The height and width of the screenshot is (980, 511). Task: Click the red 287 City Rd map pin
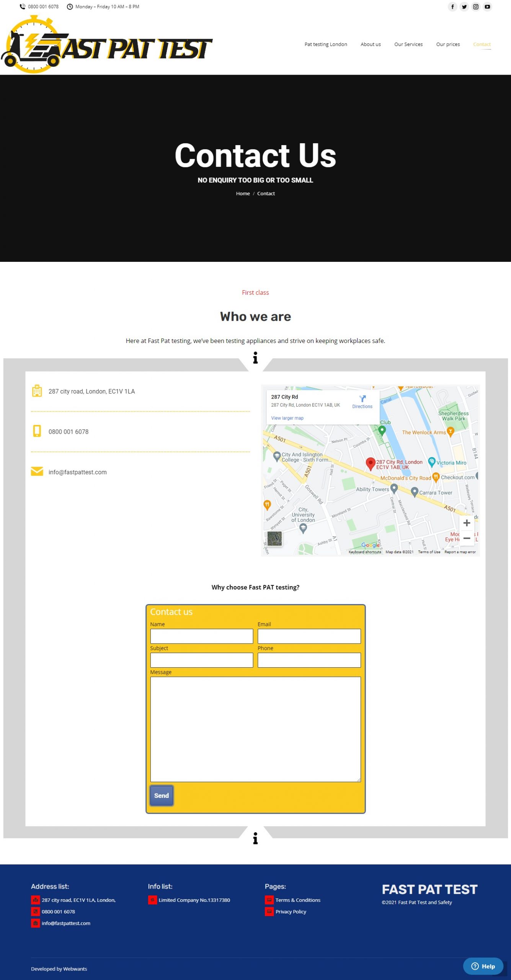(370, 464)
